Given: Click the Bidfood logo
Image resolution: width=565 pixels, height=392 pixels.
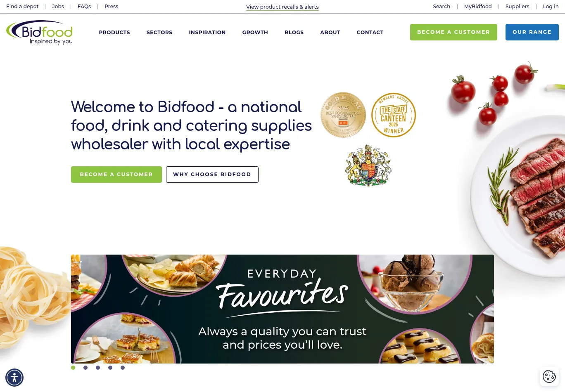Looking at the screenshot, I should point(40,32).
